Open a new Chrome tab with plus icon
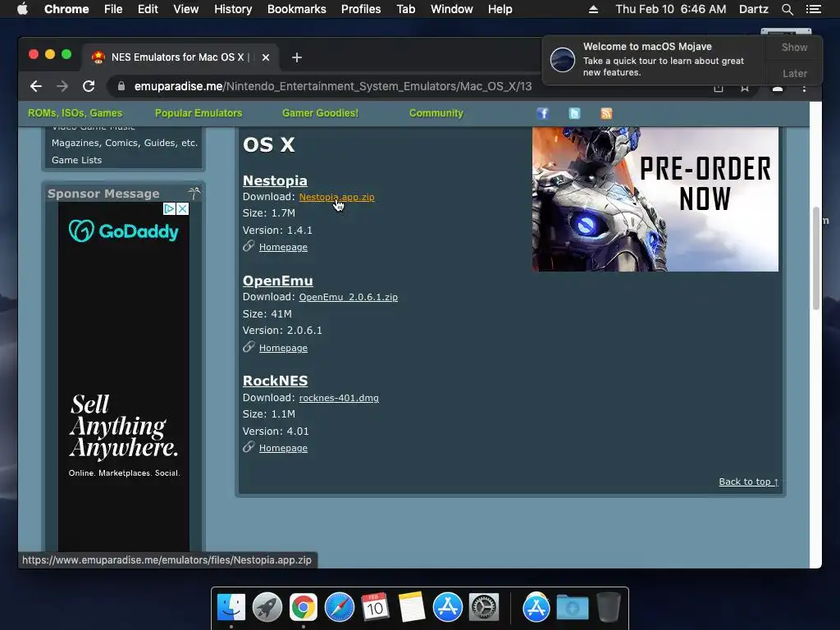Viewport: 840px width, 630px height. (297, 57)
